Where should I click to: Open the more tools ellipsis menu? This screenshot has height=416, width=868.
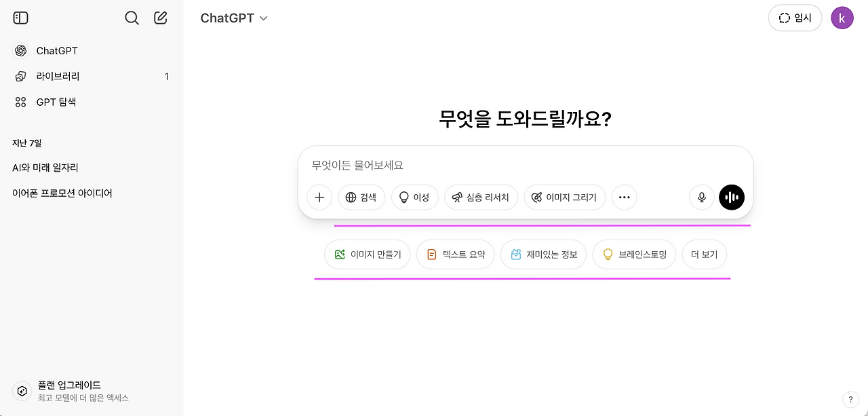624,197
